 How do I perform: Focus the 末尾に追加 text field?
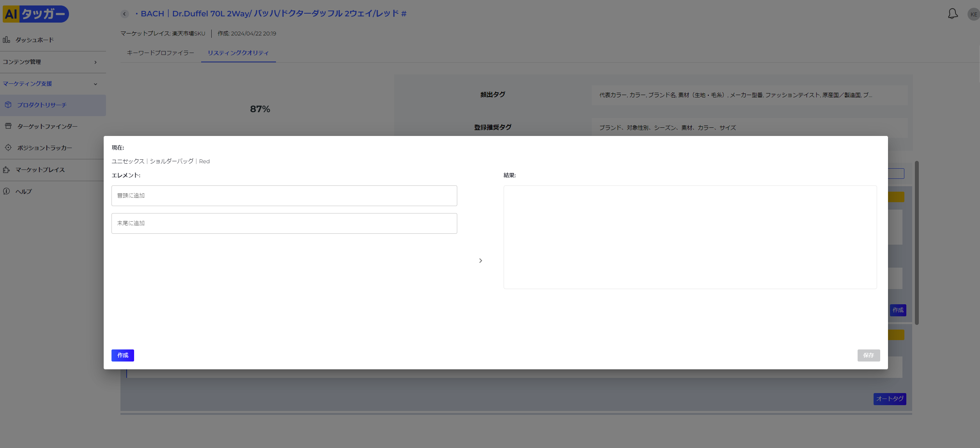[284, 223]
